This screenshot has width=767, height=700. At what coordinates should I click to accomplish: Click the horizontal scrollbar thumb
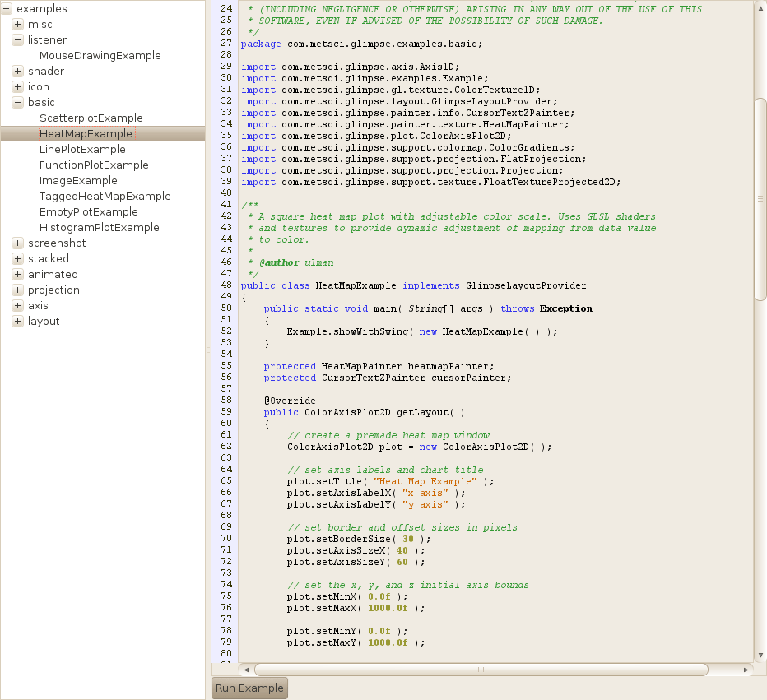(481, 670)
